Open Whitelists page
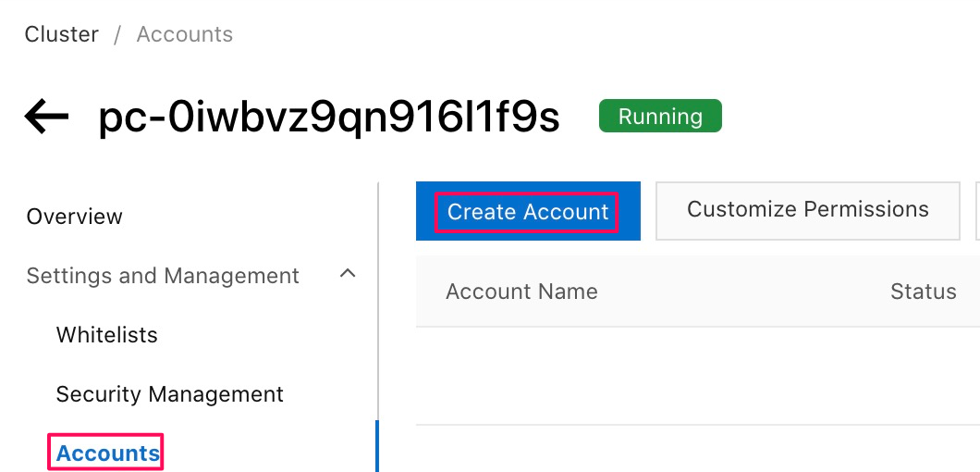 pyautogui.click(x=107, y=335)
